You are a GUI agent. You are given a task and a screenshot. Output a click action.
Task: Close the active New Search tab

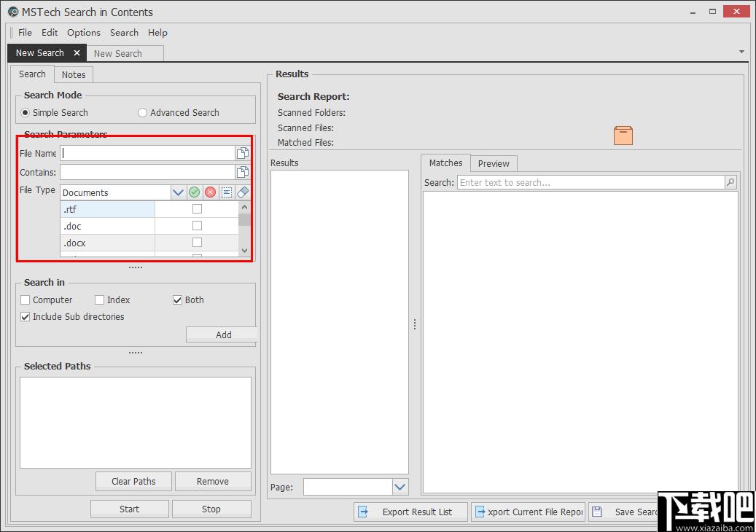coord(77,53)
